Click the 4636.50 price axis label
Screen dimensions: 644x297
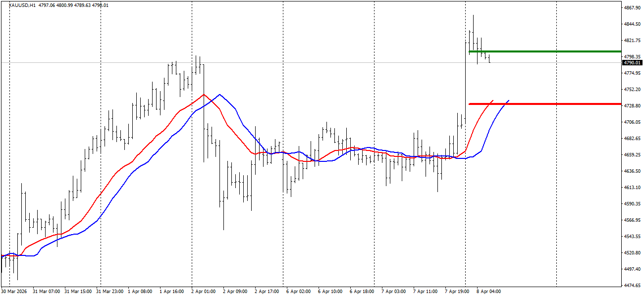click(632, 171)
